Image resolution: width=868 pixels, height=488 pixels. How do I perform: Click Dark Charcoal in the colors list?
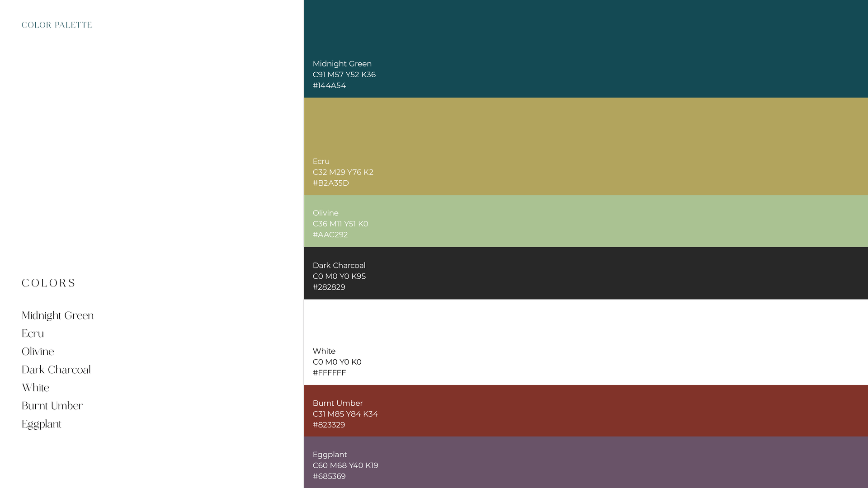pyautogui.click(x=57, y=370)
